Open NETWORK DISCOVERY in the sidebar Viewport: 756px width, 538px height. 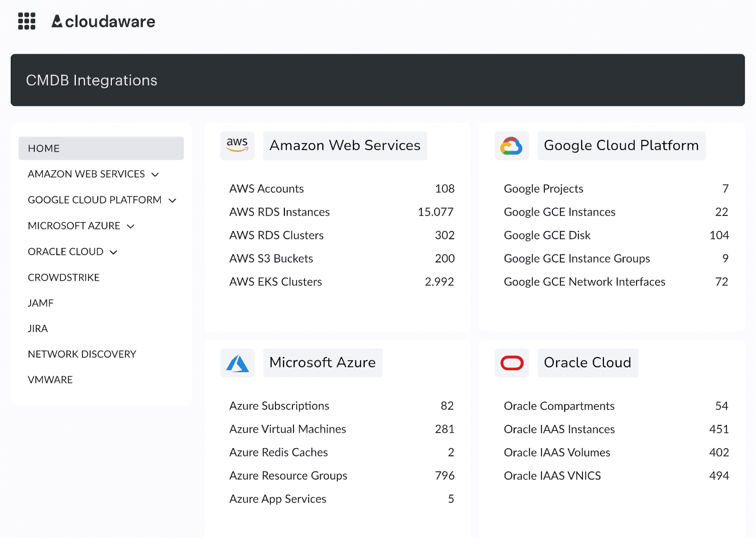coord(82,354)
